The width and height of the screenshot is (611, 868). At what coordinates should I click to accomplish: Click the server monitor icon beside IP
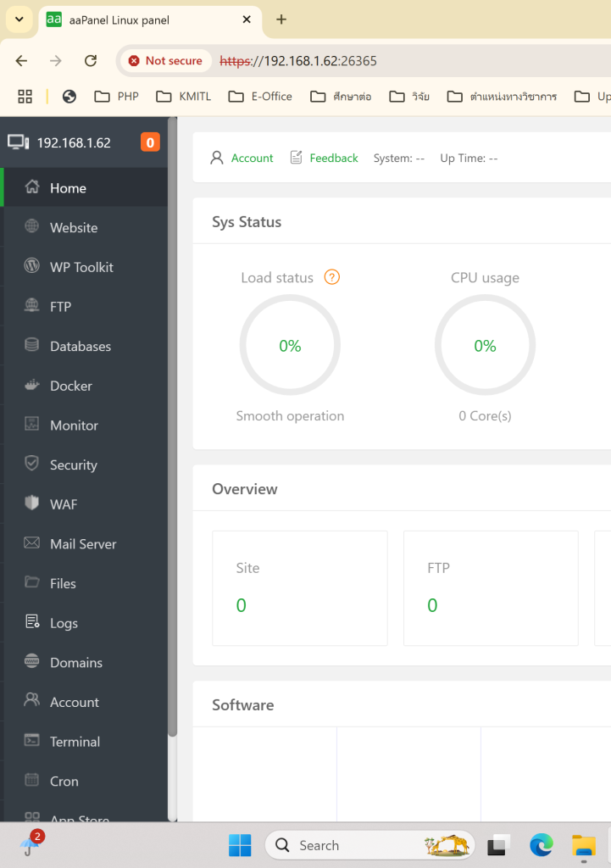click(19, 142)
